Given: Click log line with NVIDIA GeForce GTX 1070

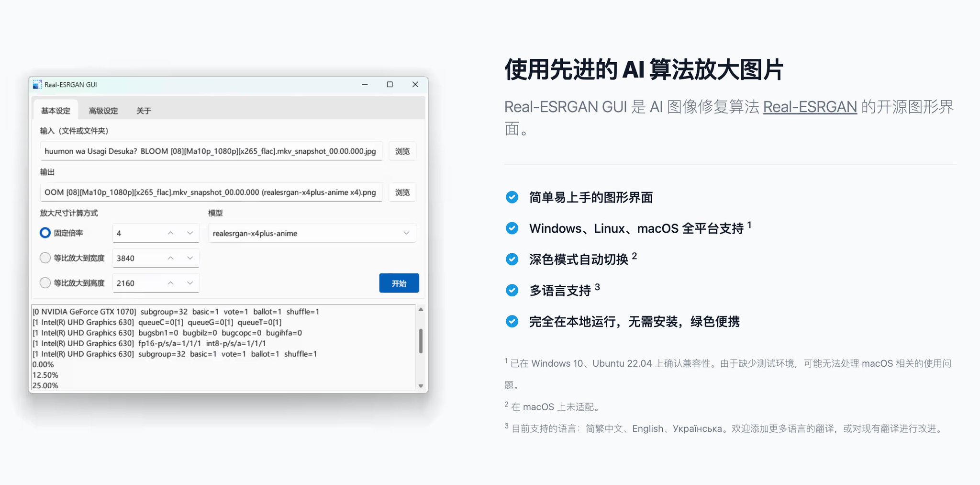Looking at the screenshot, I should point(176,312).
